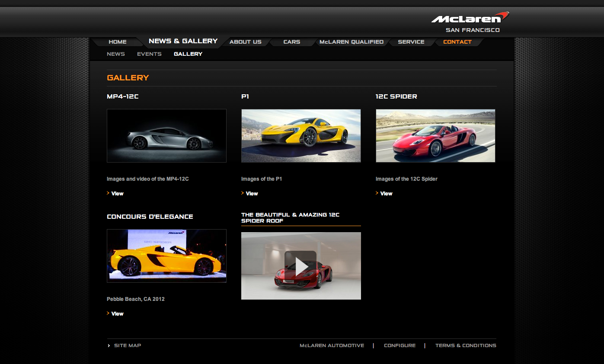Click View link under MP4-12C
Image resolution: width=604 pixels, height=364 pixels.
click(x=118, y=194)
